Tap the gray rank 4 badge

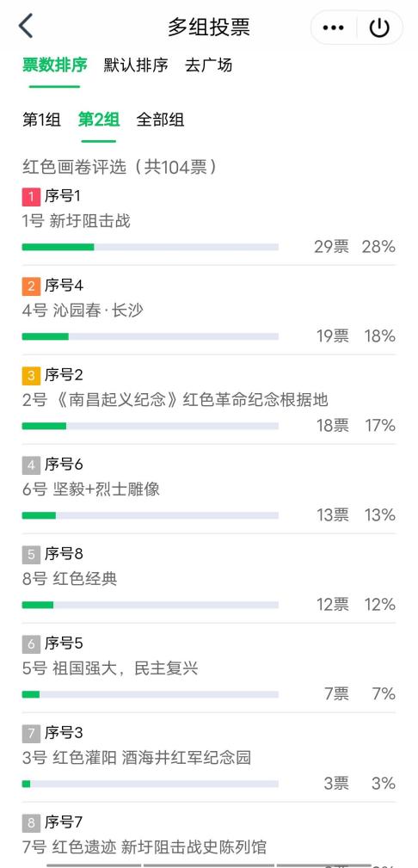click(31, 465)
